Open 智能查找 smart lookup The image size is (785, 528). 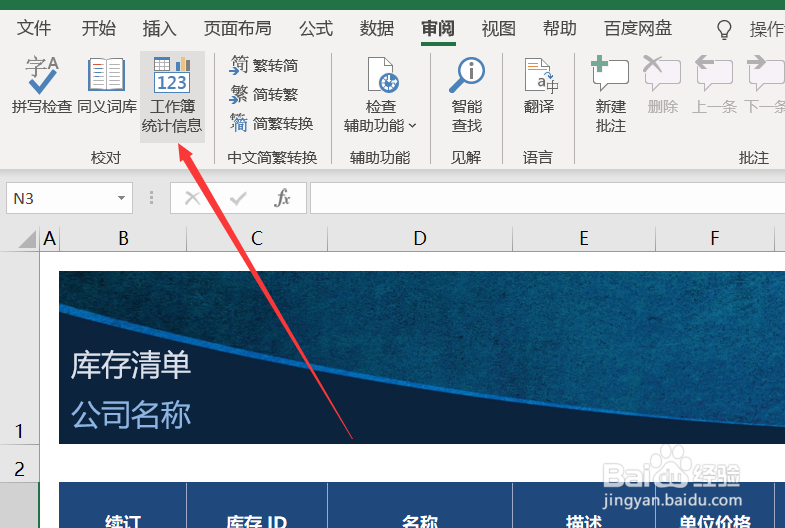(x=467, y=95)
